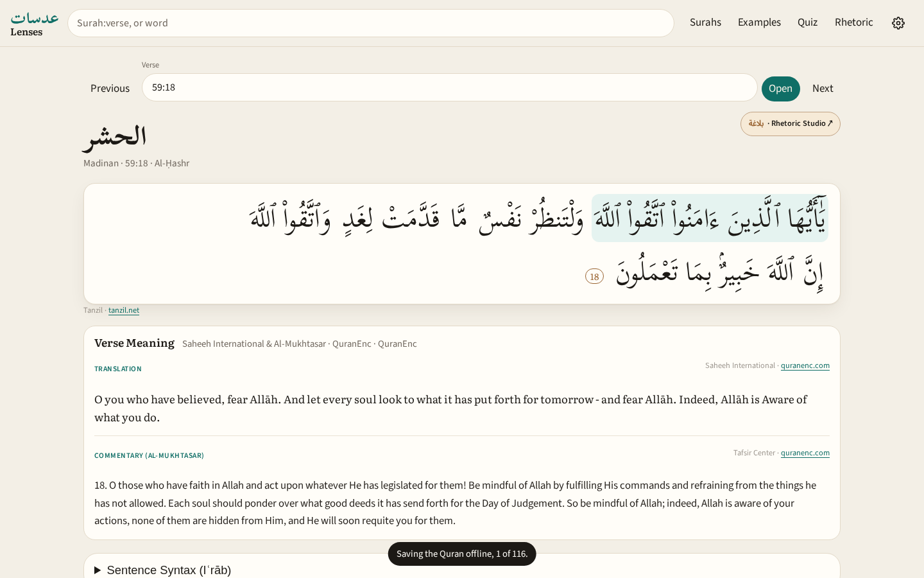Open the Quiz page
The image size is (924, 578).
pos(807,22)
